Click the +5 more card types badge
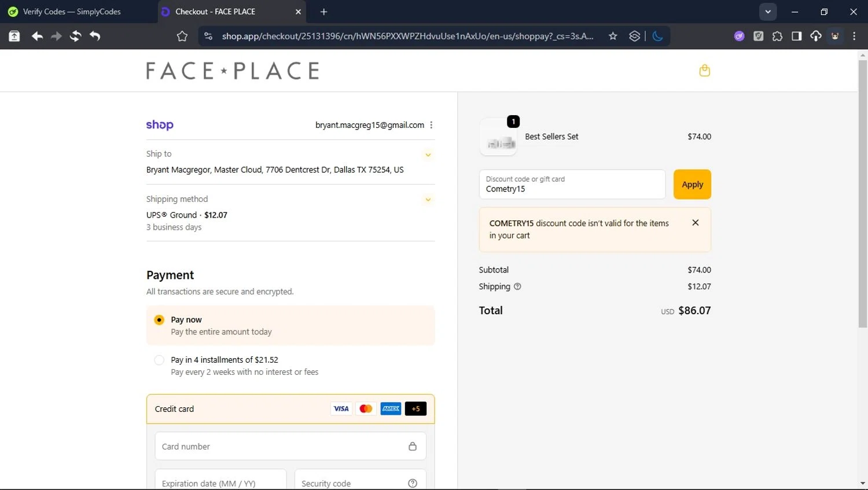The image size is (868, 490). [415, 409]
